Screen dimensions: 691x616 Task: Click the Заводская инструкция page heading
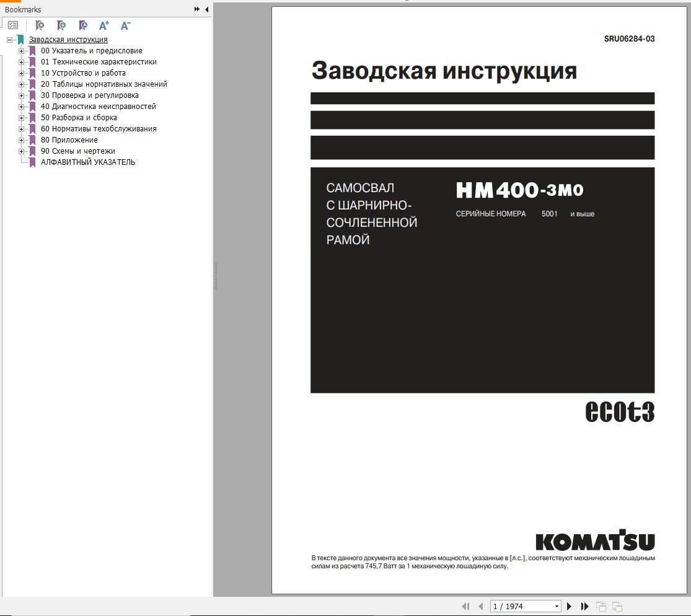pos(444,71)
